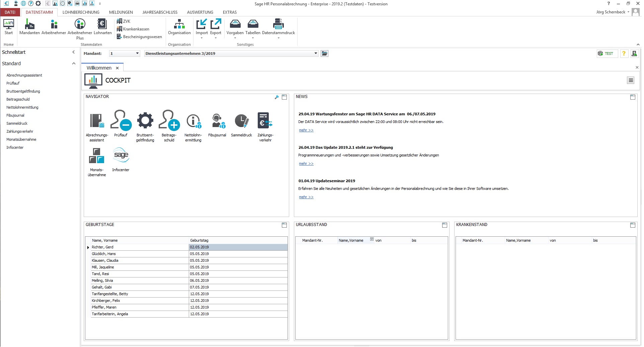Select Zahlungsverkehr in Schnellstart list
Viewport: 644px width, 347px height.
pyautogui.click(x=20, y=131)
